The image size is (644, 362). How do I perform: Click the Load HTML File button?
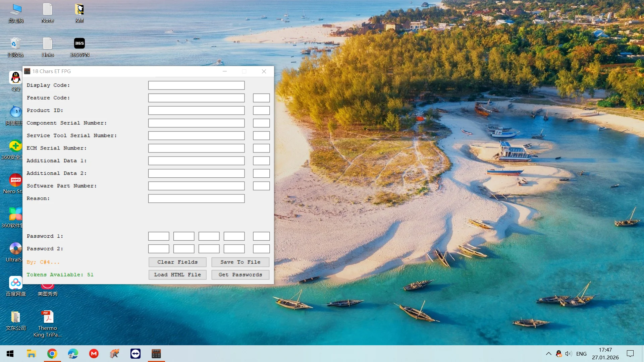coord(177,275)
